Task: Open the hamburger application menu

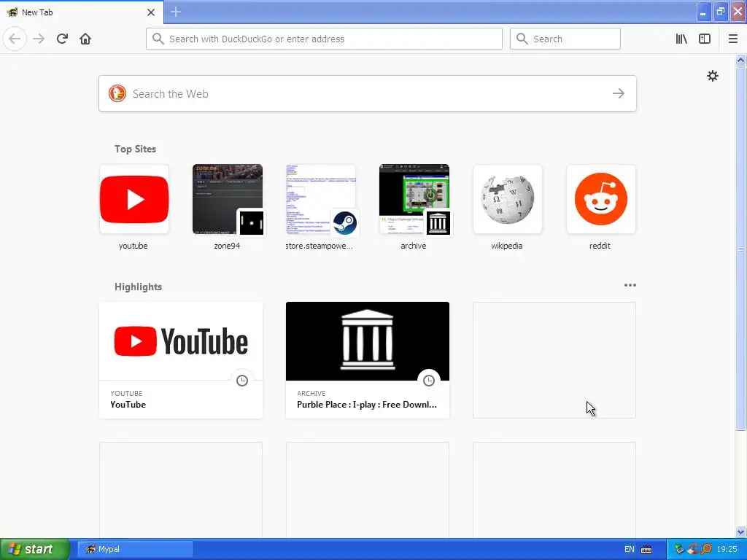Action: (x=733, y=39)
